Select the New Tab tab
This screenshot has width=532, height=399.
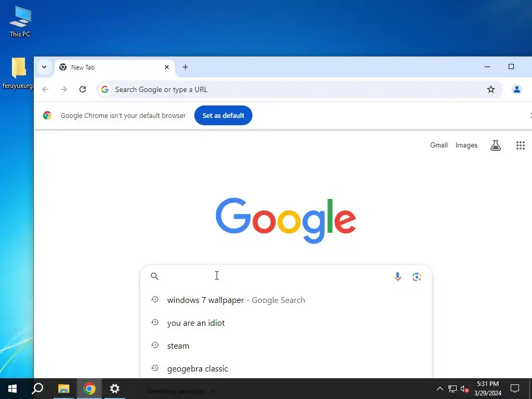(x=115, y=68)
